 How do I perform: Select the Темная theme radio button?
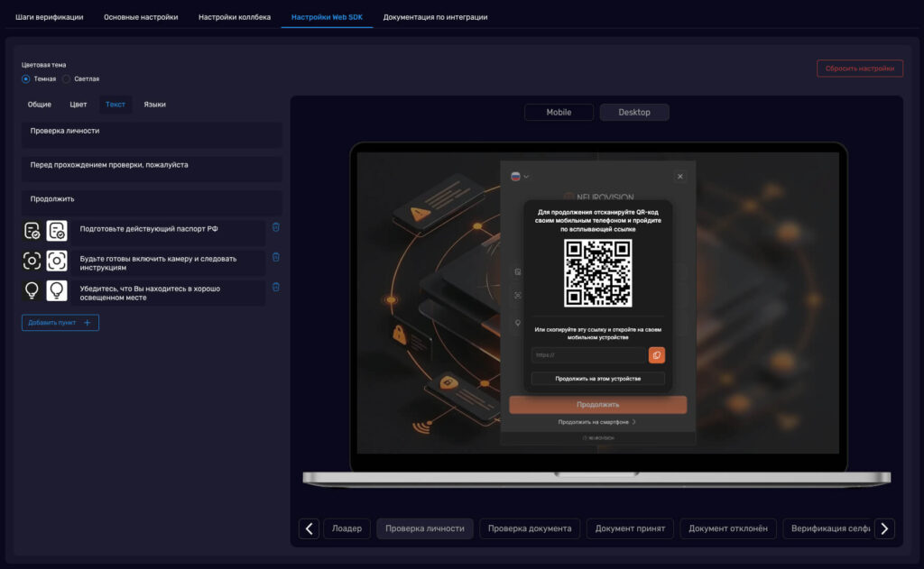pyautogui.click(x=26, y=79)
